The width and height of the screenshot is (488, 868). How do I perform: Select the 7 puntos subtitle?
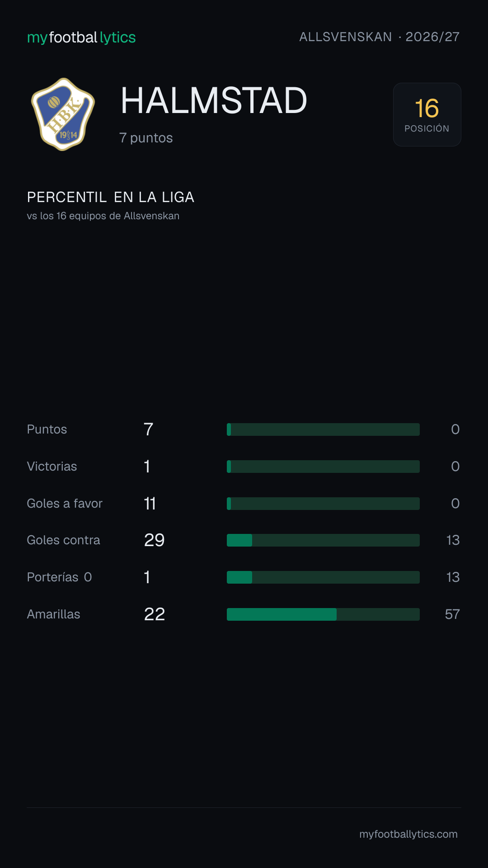(146, 138)
